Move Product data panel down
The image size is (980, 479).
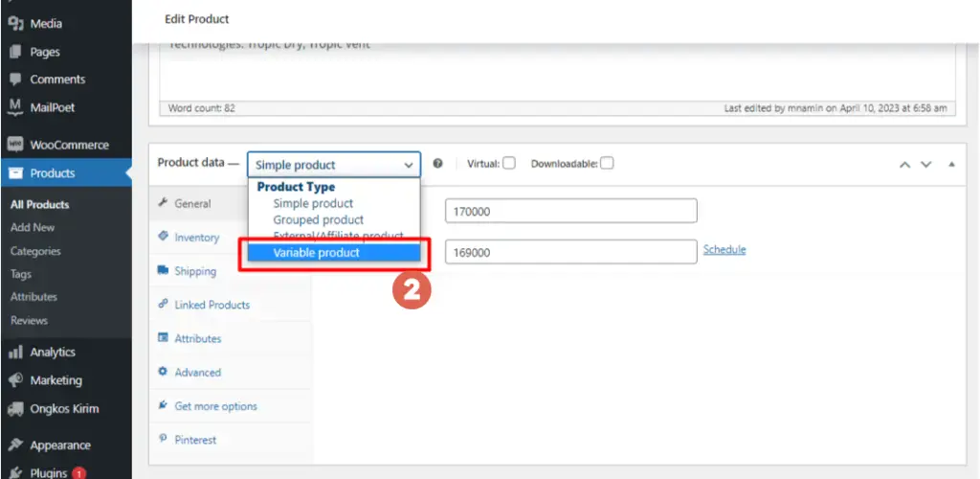coord(926,164)
